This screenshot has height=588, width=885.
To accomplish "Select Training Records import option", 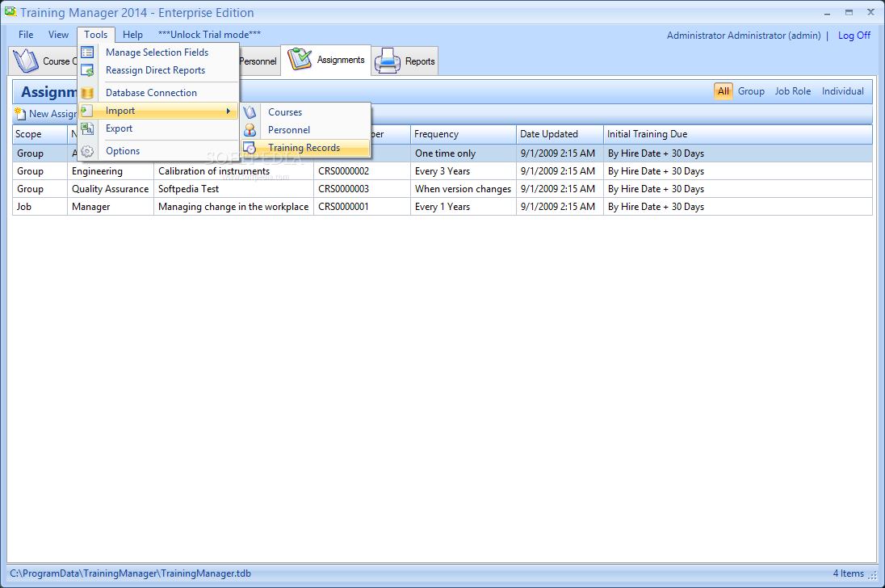I will (306, 148).
